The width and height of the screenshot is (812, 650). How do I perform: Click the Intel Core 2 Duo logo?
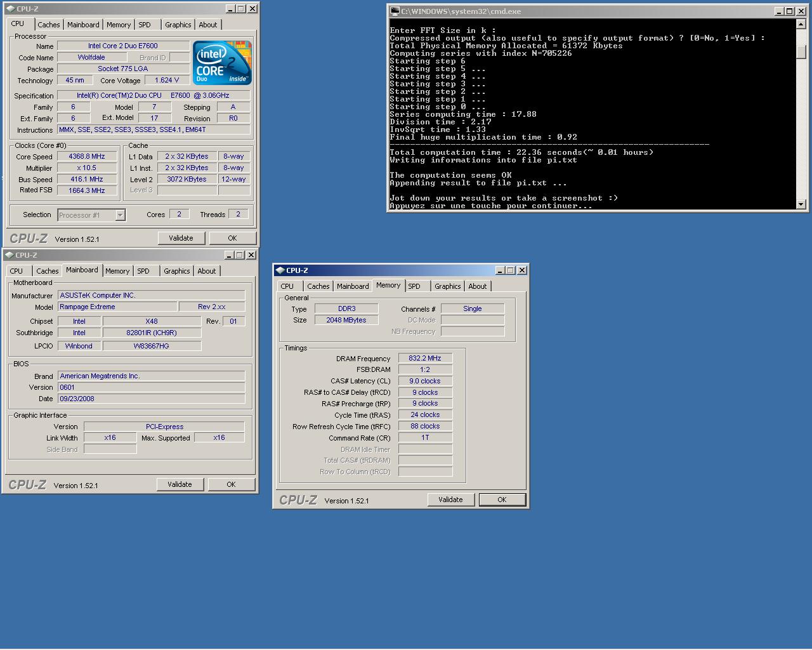tap(222, 62)
